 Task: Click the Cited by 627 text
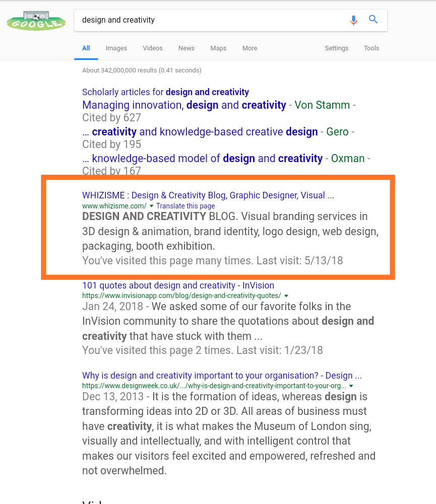point(111,118)
